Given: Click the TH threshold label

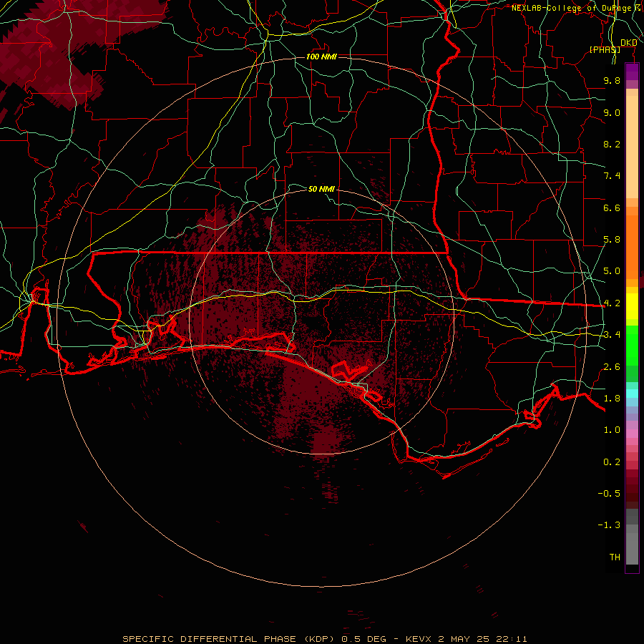Looking at the screenshot, I should coord(615,557).
